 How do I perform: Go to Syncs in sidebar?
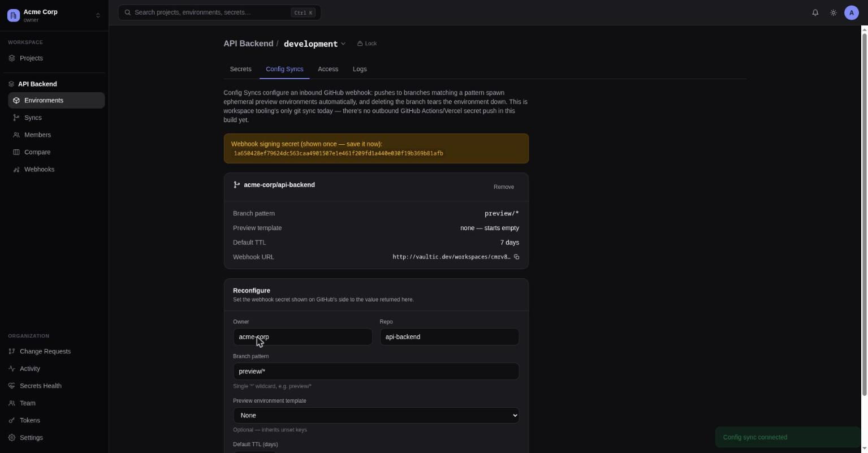coord(57,118)
